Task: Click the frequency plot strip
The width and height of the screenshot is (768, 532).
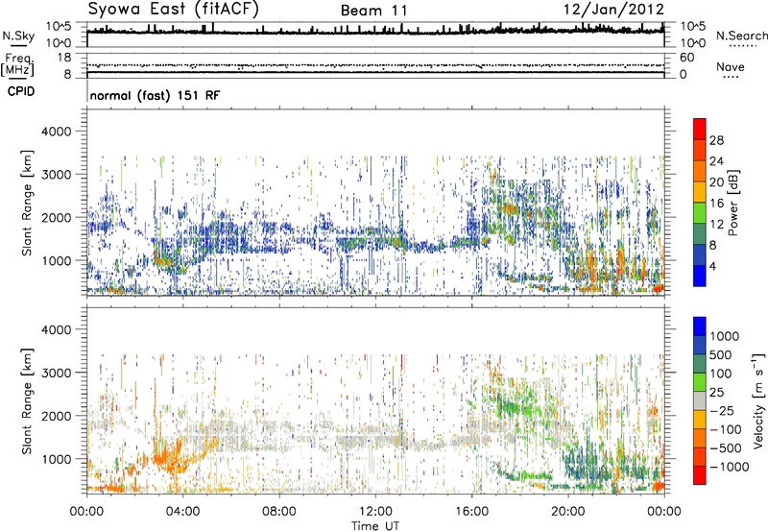Action: 375,65
